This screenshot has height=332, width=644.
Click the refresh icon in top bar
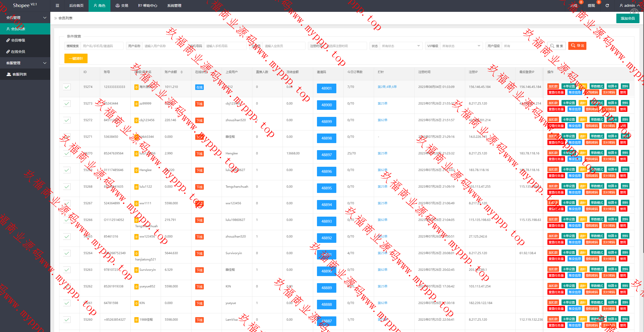tap(607, 6)
